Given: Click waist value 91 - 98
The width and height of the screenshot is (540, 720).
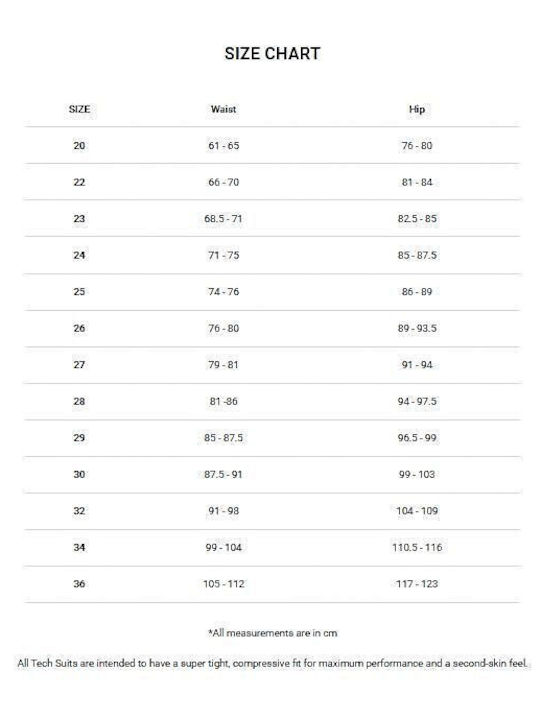Looking at the screenshot, I should (x=224, y=511).
